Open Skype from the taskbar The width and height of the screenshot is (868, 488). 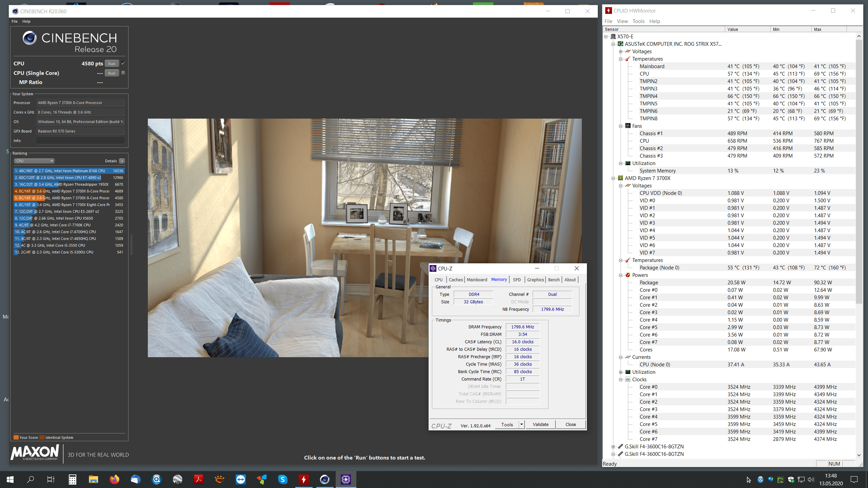(282, 479)
